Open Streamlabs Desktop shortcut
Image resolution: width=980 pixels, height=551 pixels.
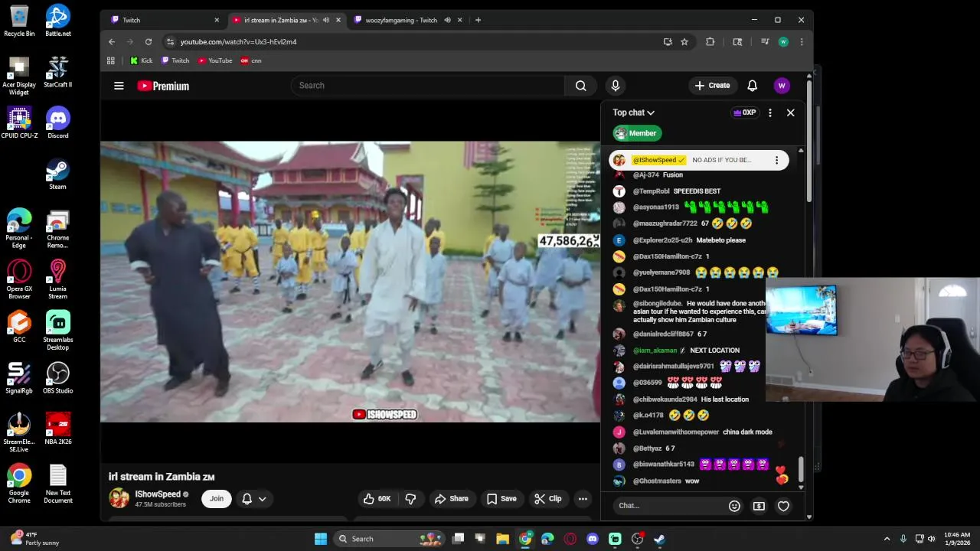(x=58, y=331)
